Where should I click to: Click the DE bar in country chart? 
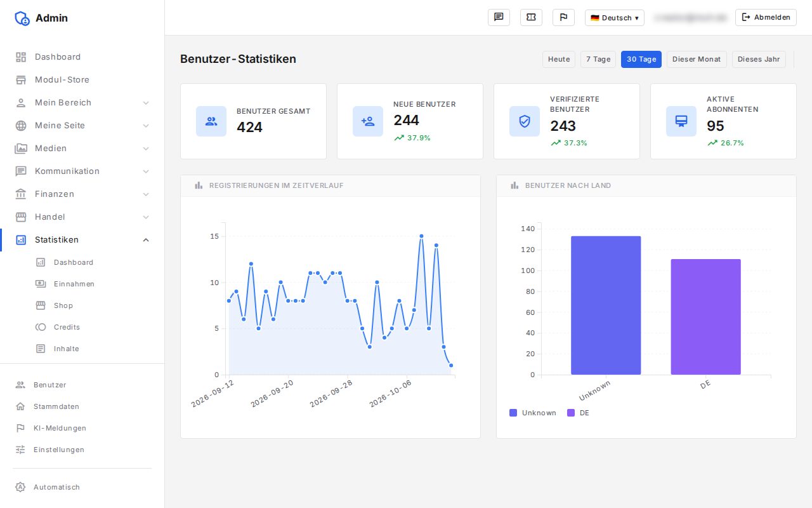(706, 317)
